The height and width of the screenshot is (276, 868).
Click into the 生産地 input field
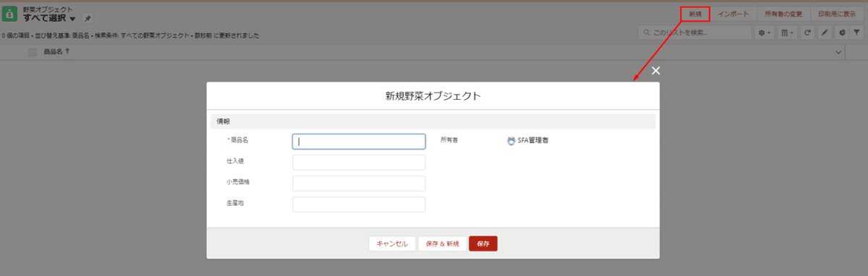359,204
